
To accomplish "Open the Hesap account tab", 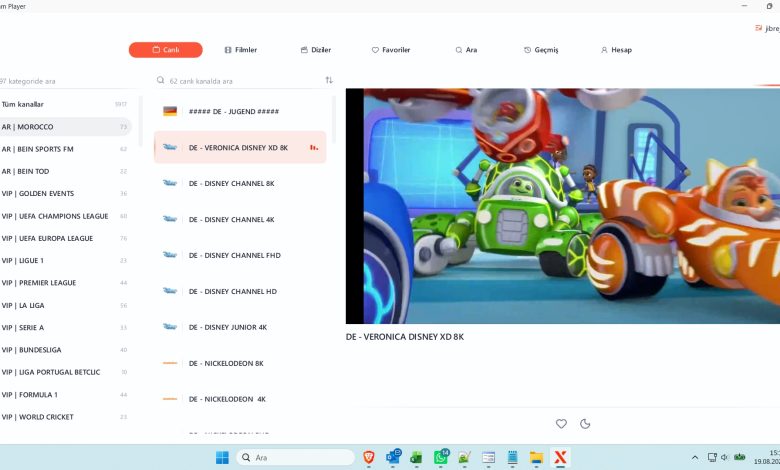I will [x=616, y=50].
